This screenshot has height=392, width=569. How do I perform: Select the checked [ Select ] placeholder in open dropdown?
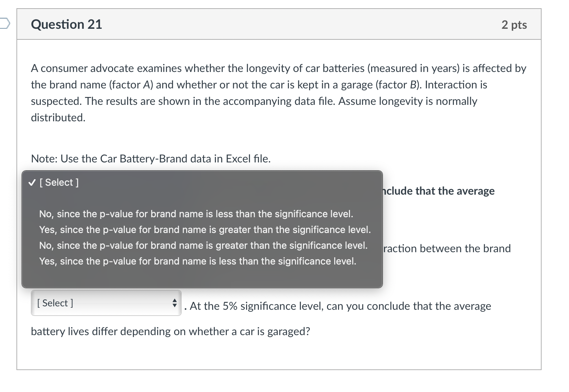(x=59, y=183)
